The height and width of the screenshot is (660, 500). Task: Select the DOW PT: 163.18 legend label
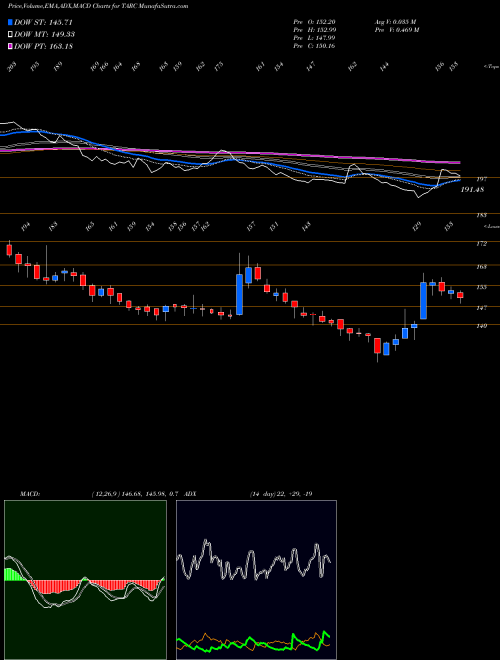pos(43,46)
